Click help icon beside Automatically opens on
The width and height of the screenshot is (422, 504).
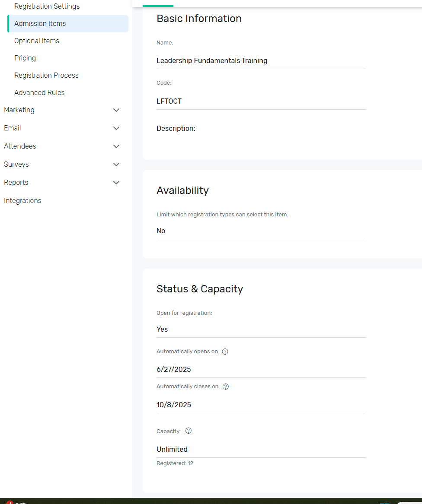(225, 352)
